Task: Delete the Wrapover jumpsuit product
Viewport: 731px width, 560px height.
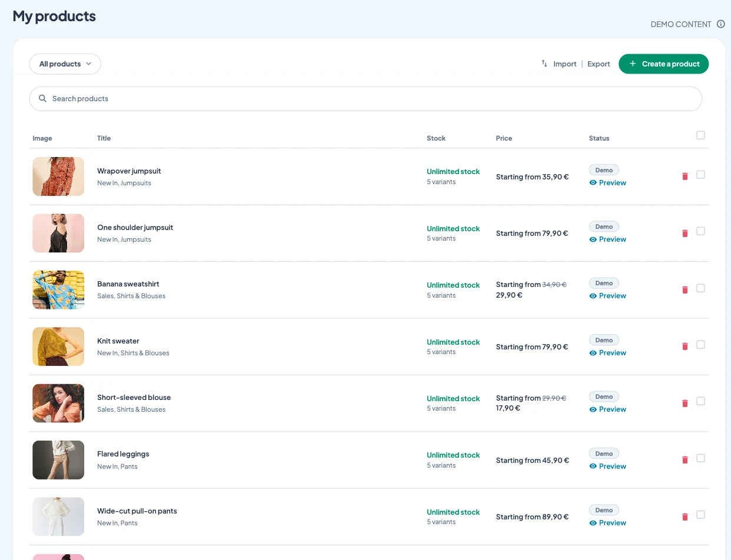Action: pos(685,176)
